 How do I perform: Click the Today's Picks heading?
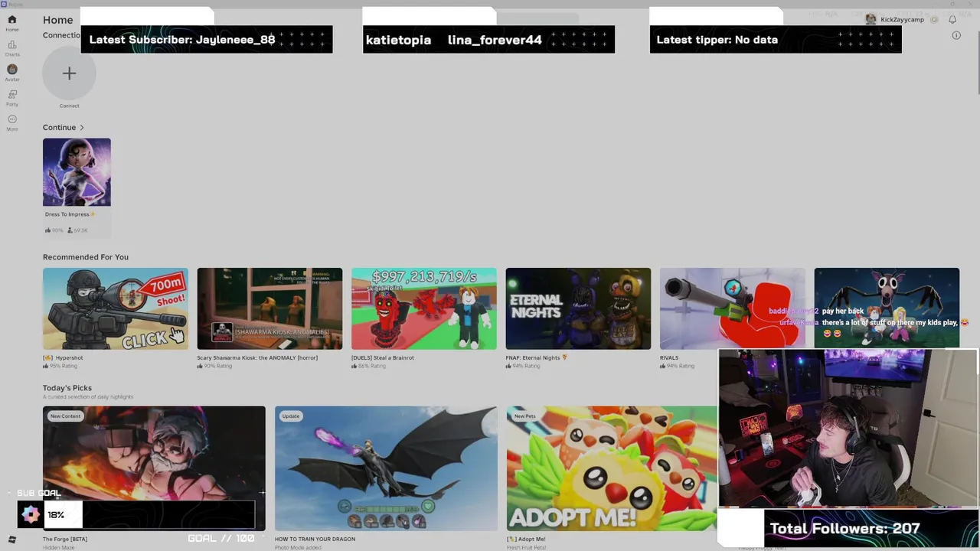click(67, 388)
